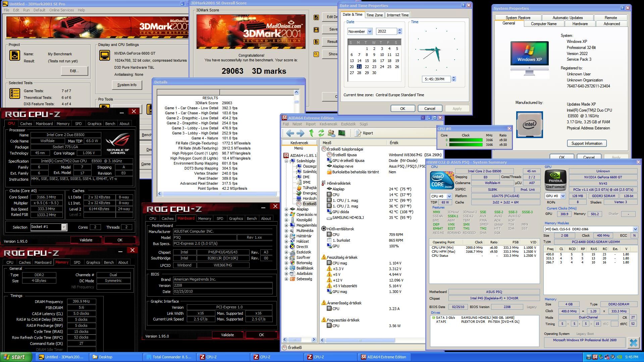Open the Time Zone tab
The width and height of the screenshot is (644, 362).
[x=374, y=15]
